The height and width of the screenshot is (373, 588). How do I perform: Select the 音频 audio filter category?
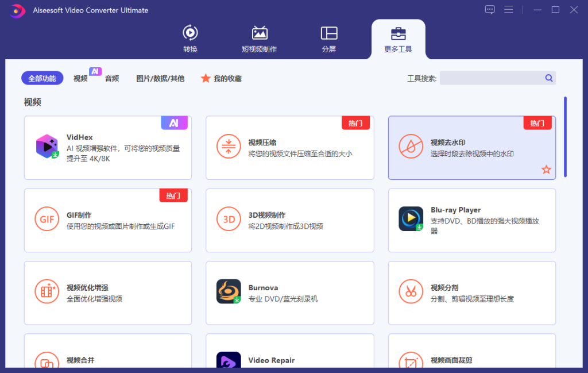(111, 78)
